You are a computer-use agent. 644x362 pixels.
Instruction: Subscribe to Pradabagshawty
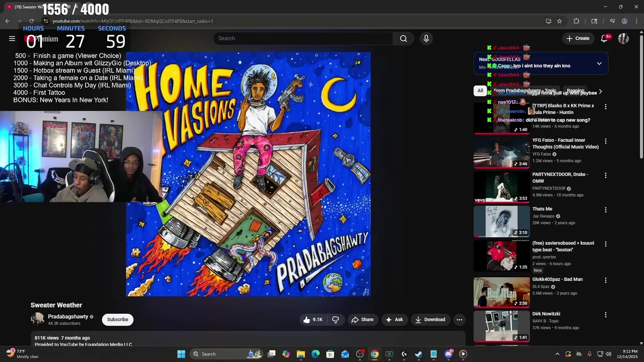pyautogui.click(x=117, y=320)
